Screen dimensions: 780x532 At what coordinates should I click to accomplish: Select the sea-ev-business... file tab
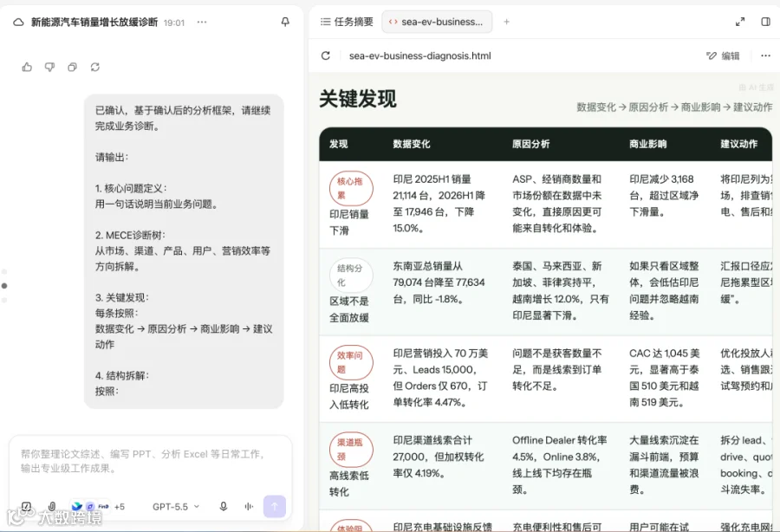tap(437, 22)
